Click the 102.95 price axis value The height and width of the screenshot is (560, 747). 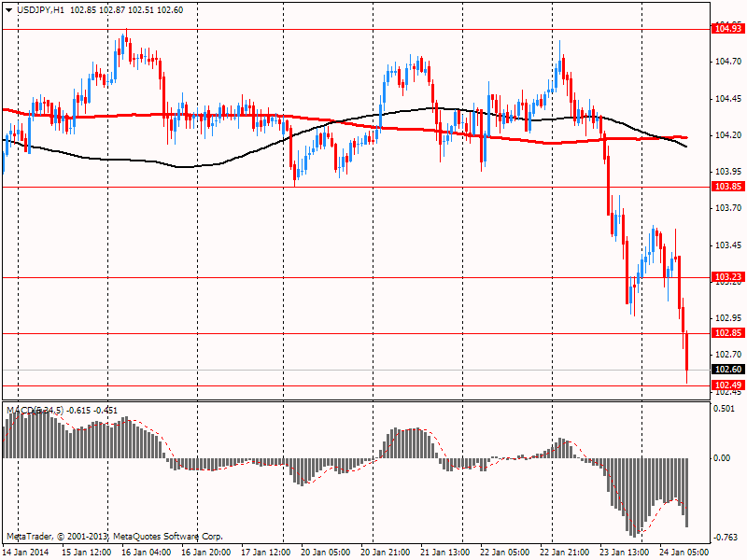pos(728,317)
